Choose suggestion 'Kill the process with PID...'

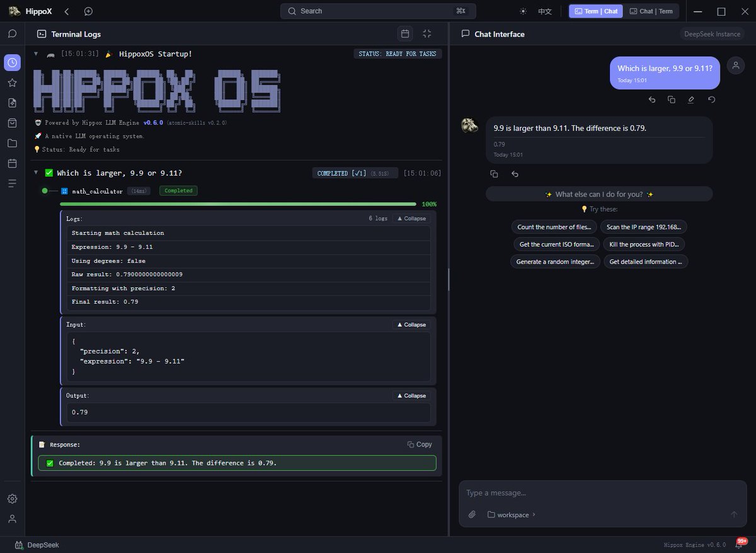click(x=644, y=244)
